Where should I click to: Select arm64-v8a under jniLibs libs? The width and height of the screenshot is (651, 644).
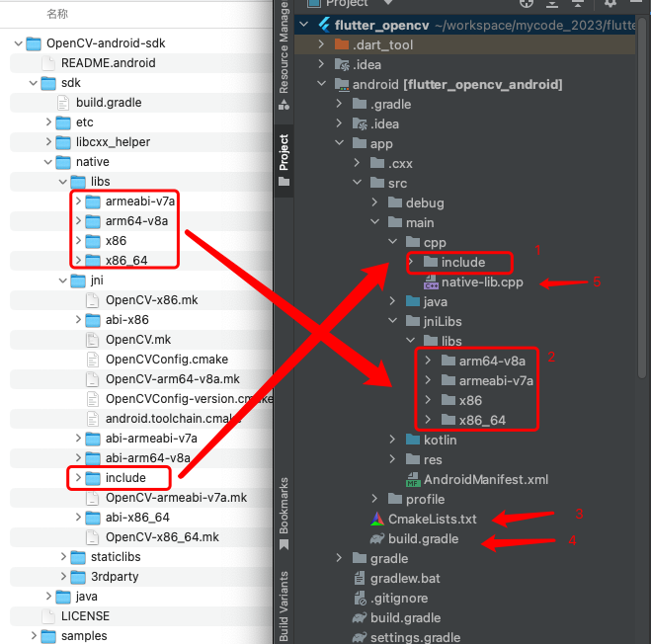(x=483, y=361)
